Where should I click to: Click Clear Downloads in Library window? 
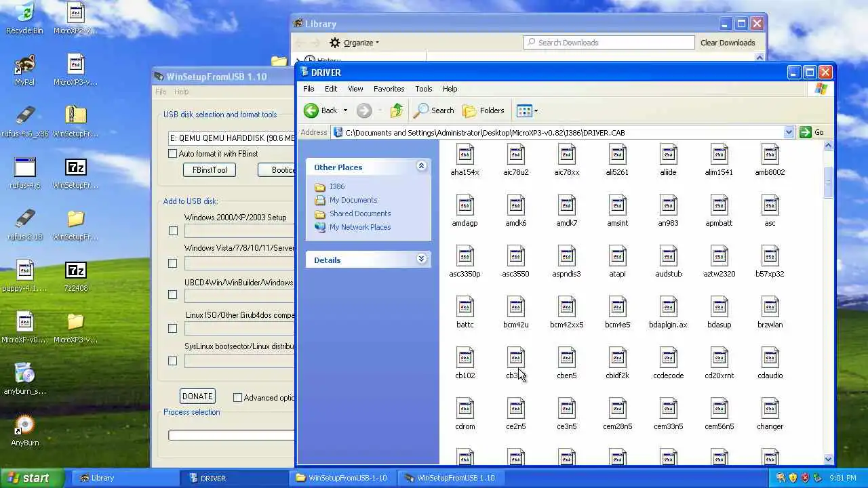pyautogui.click(x=728, y=43)
